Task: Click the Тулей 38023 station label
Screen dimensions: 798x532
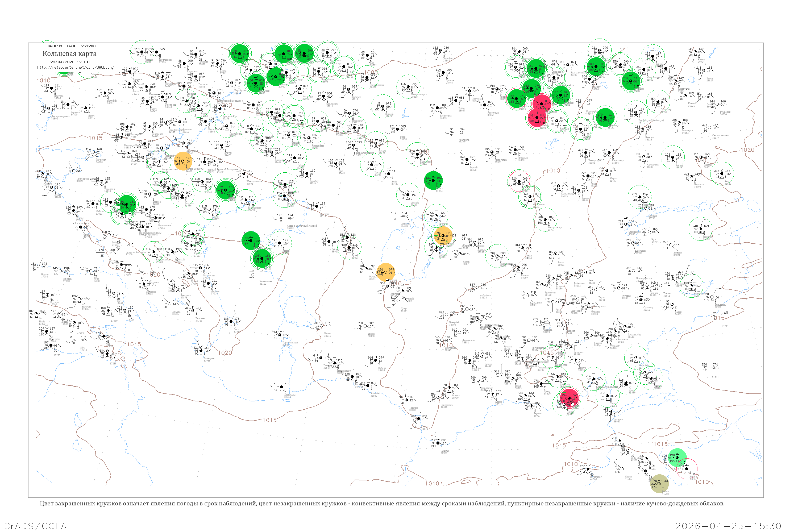Action: 355,256
